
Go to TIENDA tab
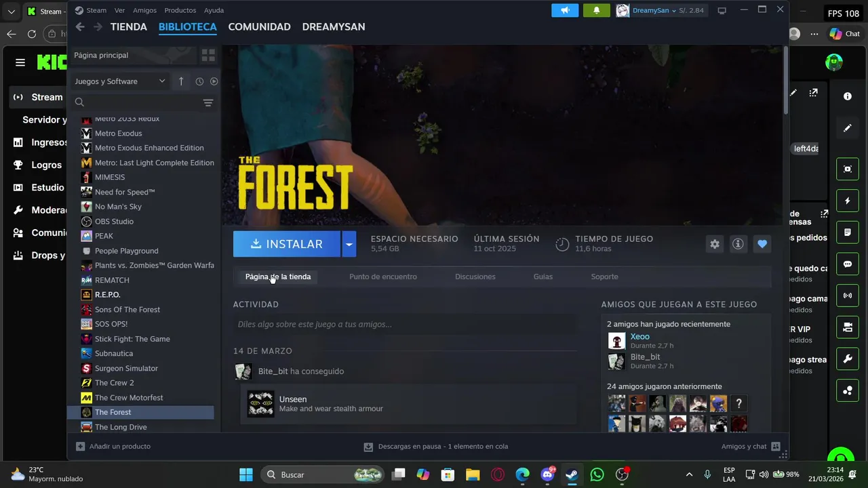[x=129, y=26]
